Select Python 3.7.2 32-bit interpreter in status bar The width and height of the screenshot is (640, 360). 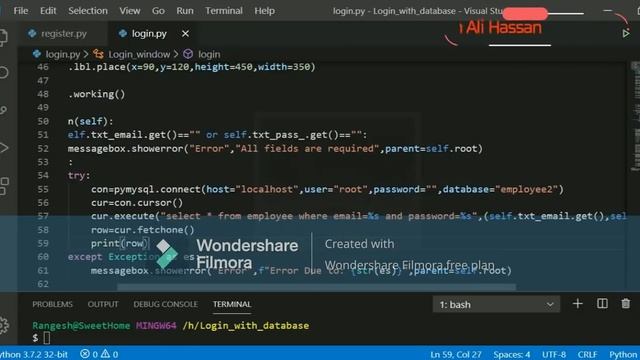point(34,354)
